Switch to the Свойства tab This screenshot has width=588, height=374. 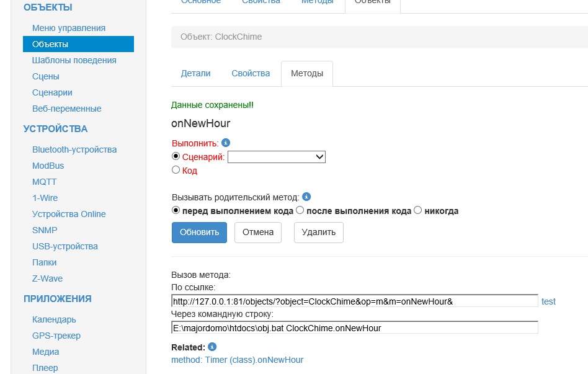point(251,73)
